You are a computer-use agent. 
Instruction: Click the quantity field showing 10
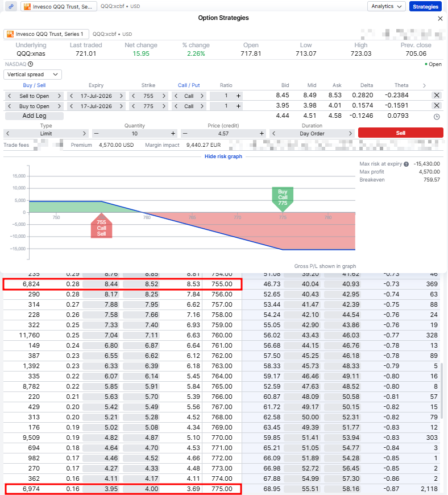pos(135,134)
